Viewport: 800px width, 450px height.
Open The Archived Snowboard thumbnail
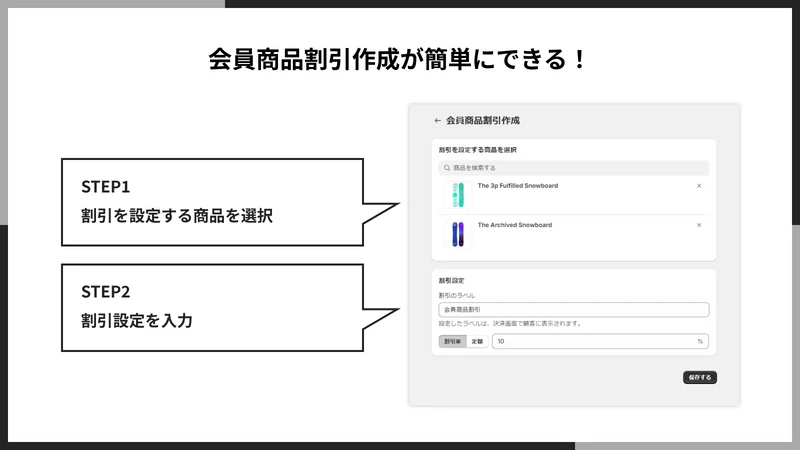pos(458,234)
